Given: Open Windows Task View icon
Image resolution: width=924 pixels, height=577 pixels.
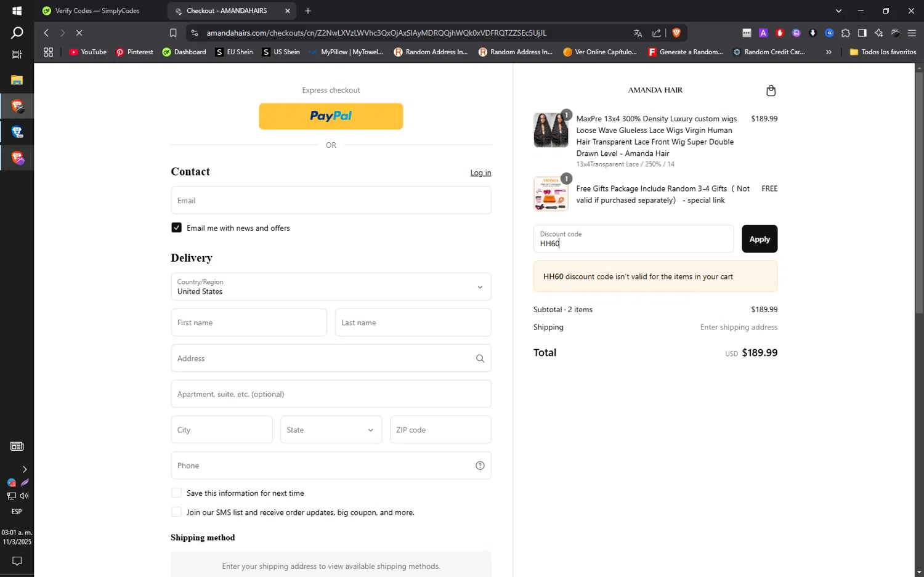Looking at the screenshot, I should point(17,55).
